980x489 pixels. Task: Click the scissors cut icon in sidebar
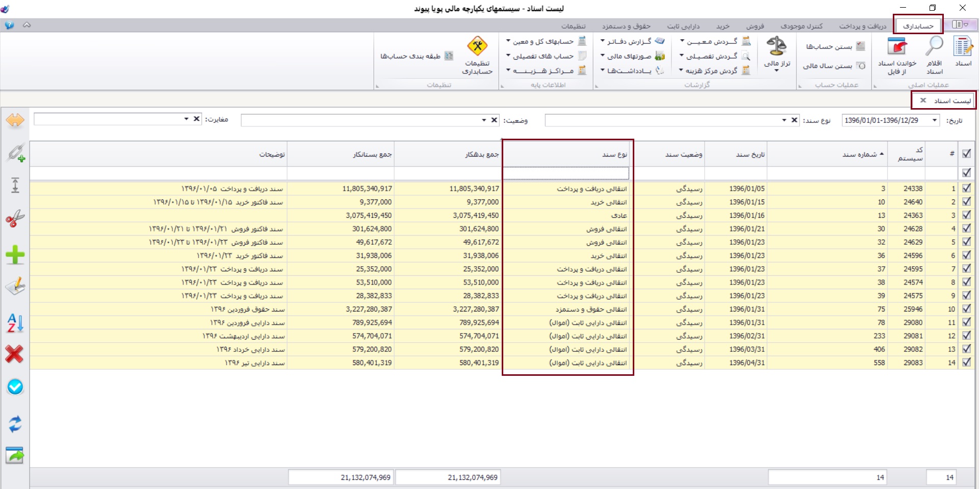(15, 219)
